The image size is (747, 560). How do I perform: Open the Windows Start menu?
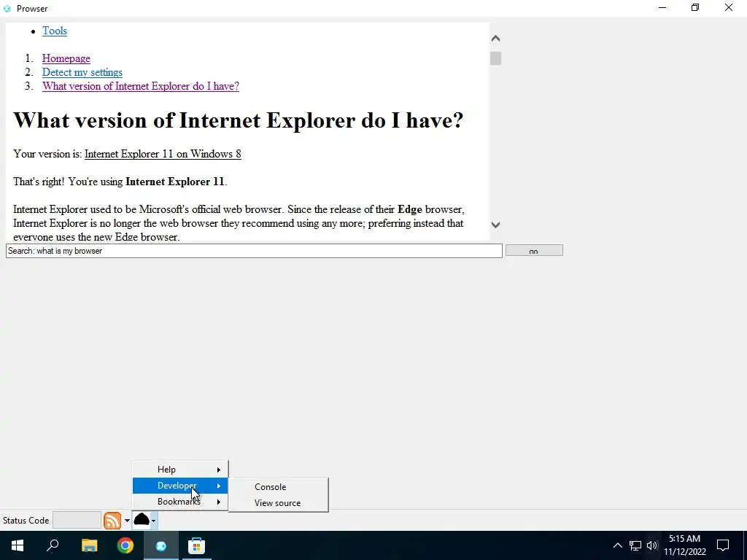tap(18, 545)
